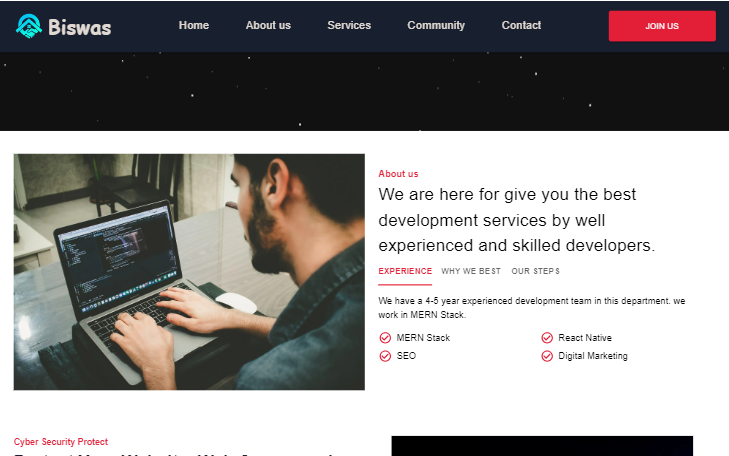The height and width of the screenshot is (456, 729).
Task: Click the React Native list text
Action: (x=585, y=338)
